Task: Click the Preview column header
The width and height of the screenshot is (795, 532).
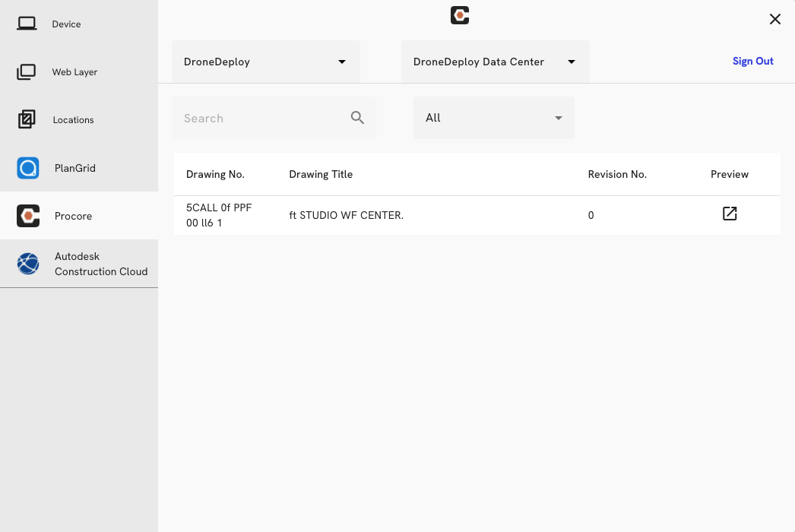Action: pyautogui.click(x=730, y=175)
